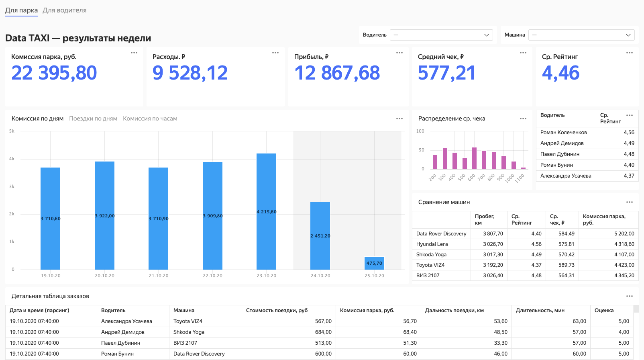
Task: Expand the Водитель filter dropdown
Action: (x=442, y=35)
